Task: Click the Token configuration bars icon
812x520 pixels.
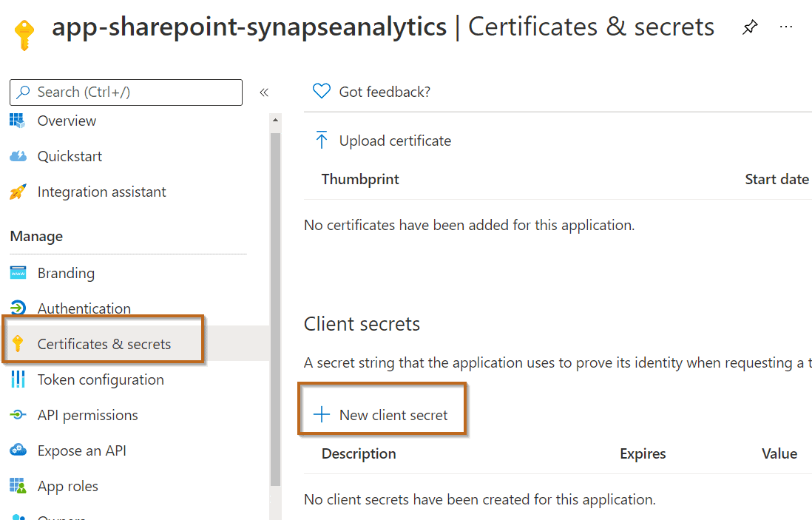Action: (x=18, y=379)
